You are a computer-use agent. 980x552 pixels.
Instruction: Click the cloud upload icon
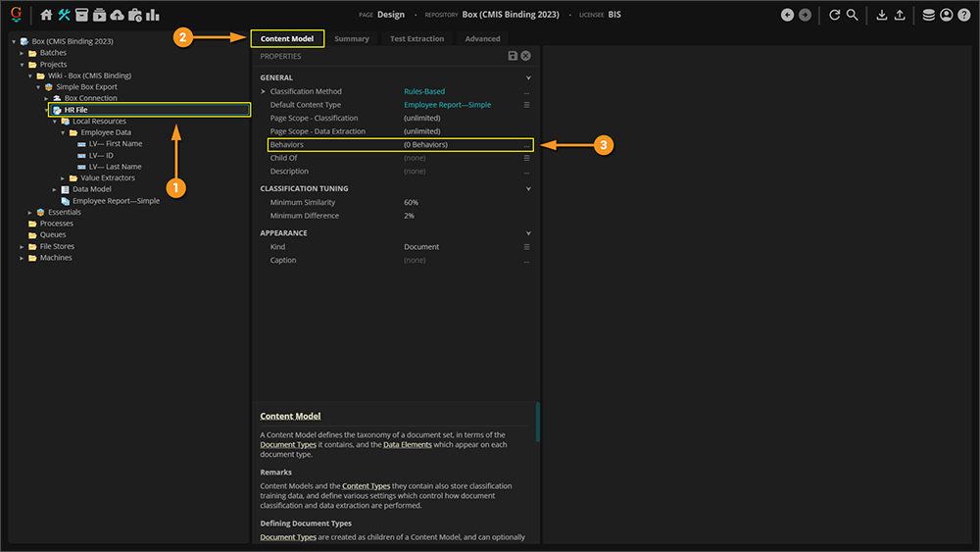click(x=118, y=15)
